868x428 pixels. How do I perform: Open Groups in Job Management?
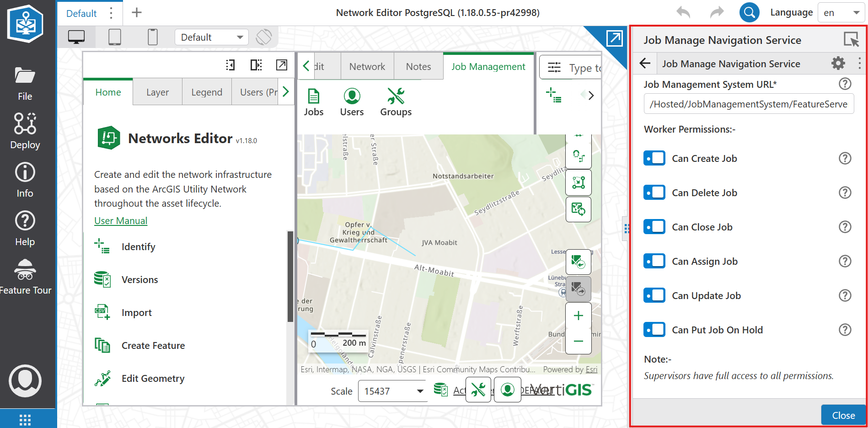click(396, 102)
